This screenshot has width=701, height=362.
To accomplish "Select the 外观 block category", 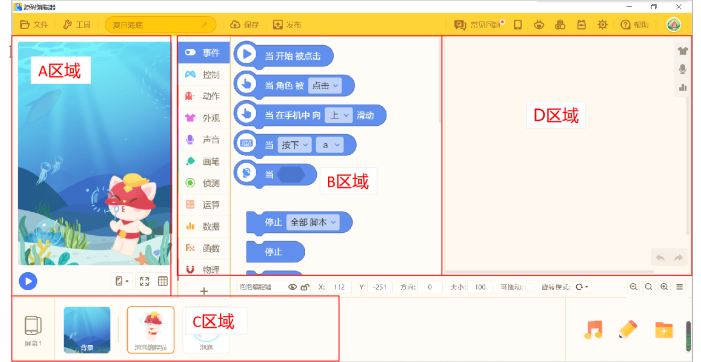I will click(x=204, y=118).
